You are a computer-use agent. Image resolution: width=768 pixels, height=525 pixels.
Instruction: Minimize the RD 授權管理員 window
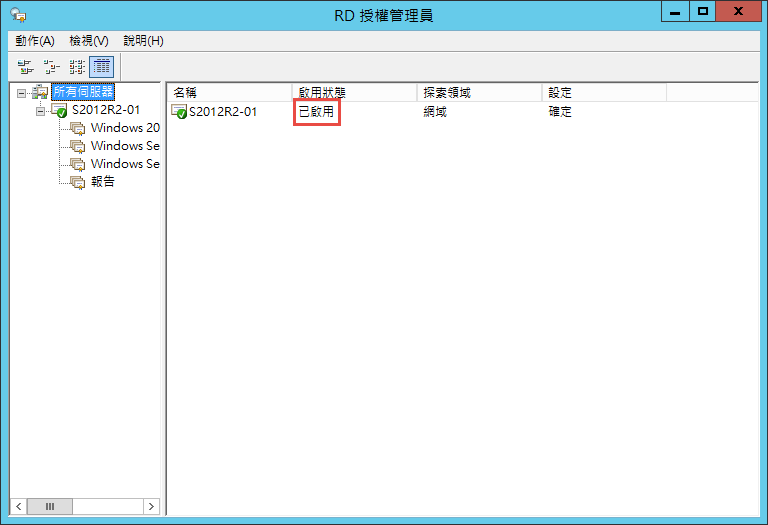pyautogui.click(x=675, y=11)
